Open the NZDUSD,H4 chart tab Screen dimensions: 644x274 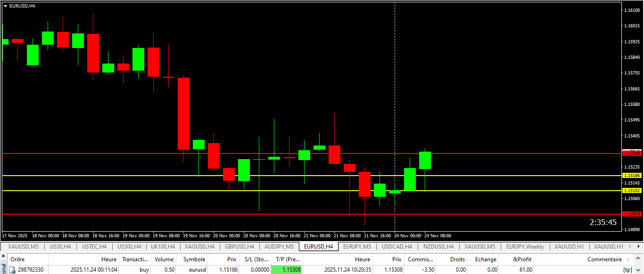438,246
